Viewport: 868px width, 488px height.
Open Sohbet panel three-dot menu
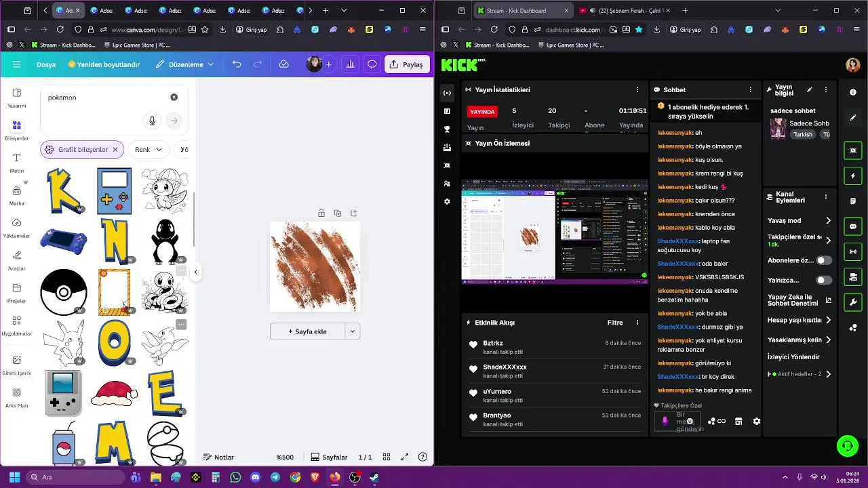750,89
